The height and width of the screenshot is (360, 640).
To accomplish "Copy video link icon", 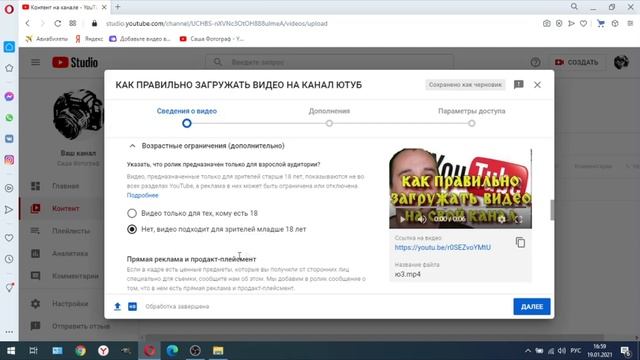I will [x=520, y=242].
